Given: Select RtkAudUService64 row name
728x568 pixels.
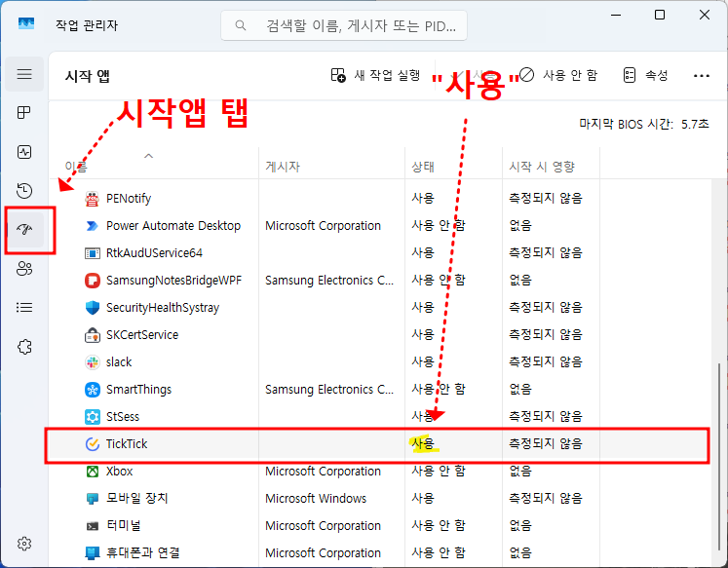Looking at the screenshot, I should click(x=154, y=253).
